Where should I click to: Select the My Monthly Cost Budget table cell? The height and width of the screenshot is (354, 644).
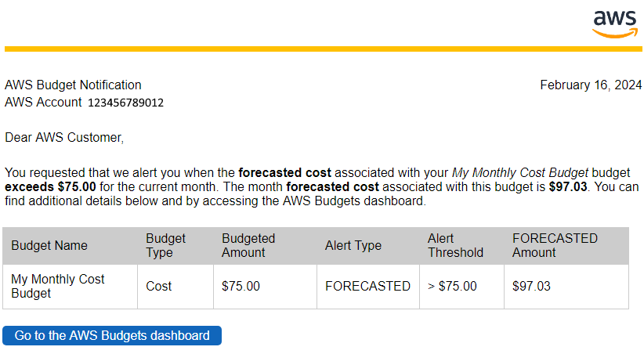pyautogui.click(x=70, y=286)
